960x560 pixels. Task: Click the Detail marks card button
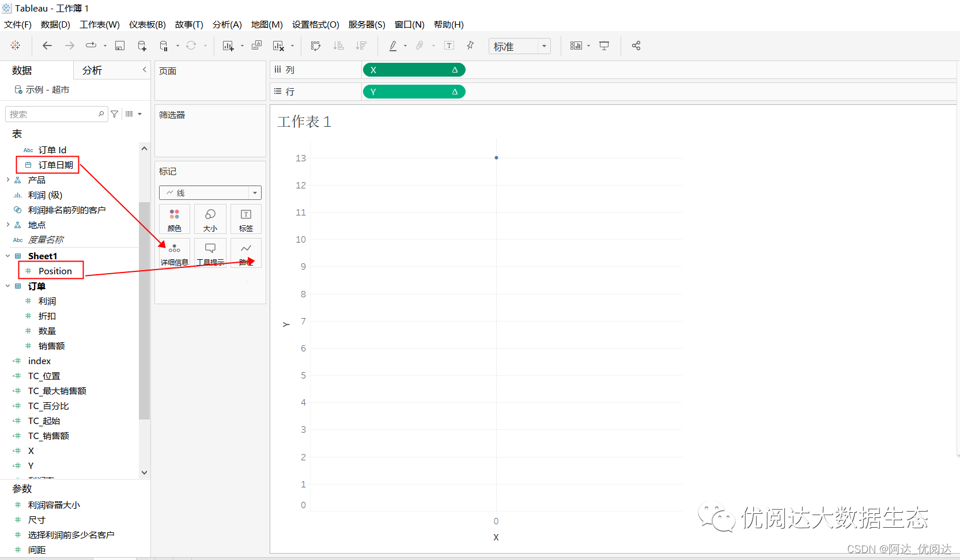pyautogui.click(x=175, y=253)
